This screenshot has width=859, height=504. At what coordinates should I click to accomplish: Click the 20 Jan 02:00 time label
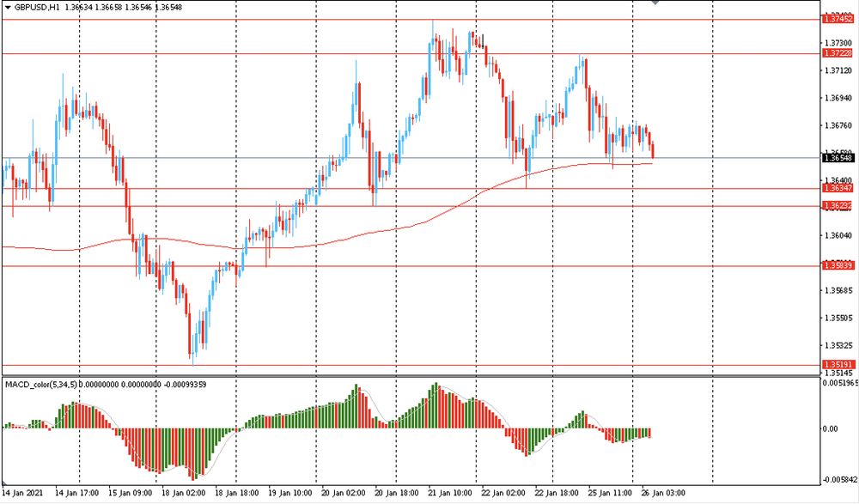click(x=343, y=493)
